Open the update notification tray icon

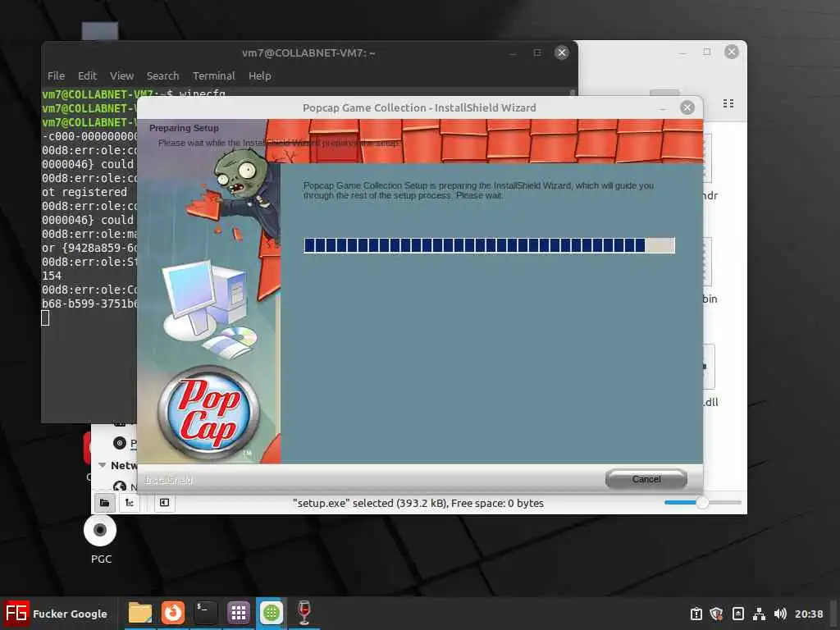696,614
